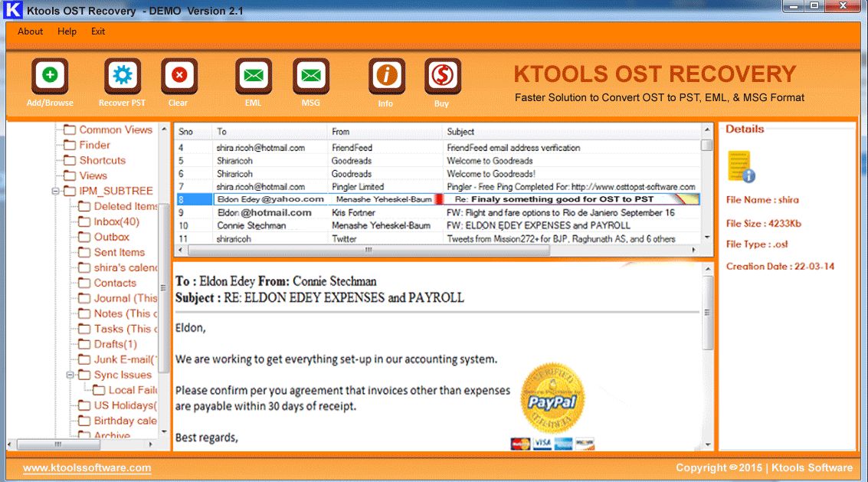Select the Pingler Limited email row
This screenshot has height=482, width=868.
[x=438, y=187]
